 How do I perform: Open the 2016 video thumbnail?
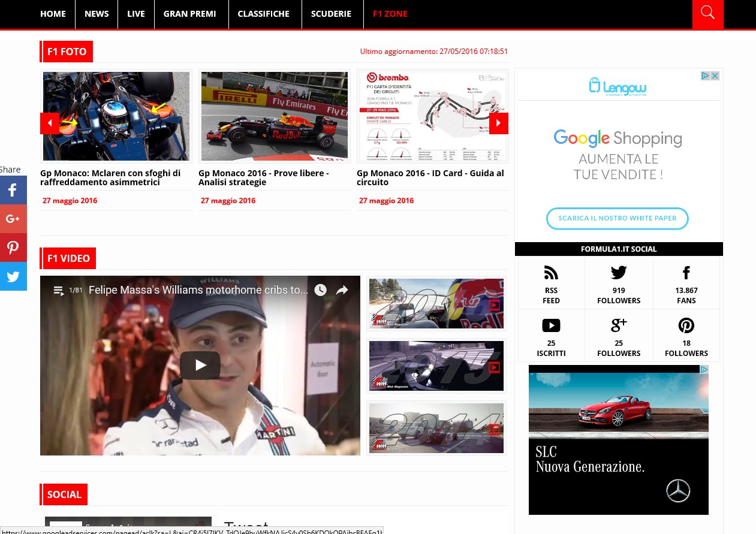tap(436, 303)
